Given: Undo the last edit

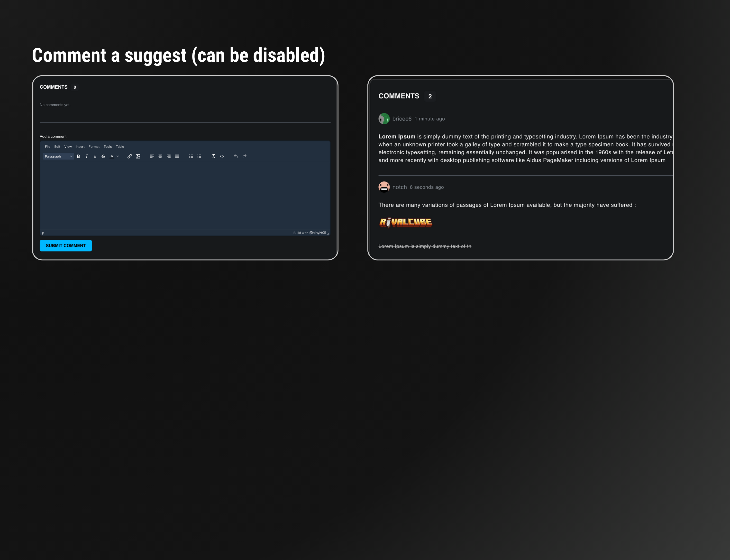Looking at the screenshot, I should tap(236, 156).
